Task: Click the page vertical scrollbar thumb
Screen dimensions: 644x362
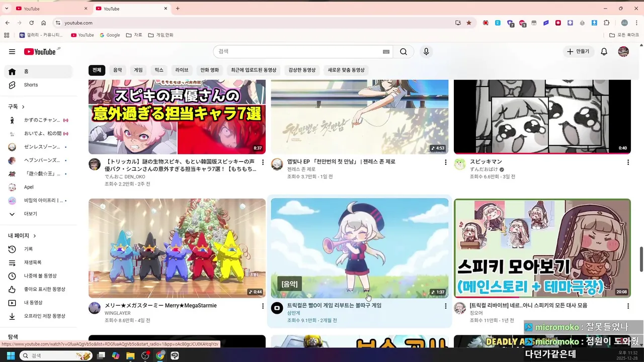Action: point(641,259)
